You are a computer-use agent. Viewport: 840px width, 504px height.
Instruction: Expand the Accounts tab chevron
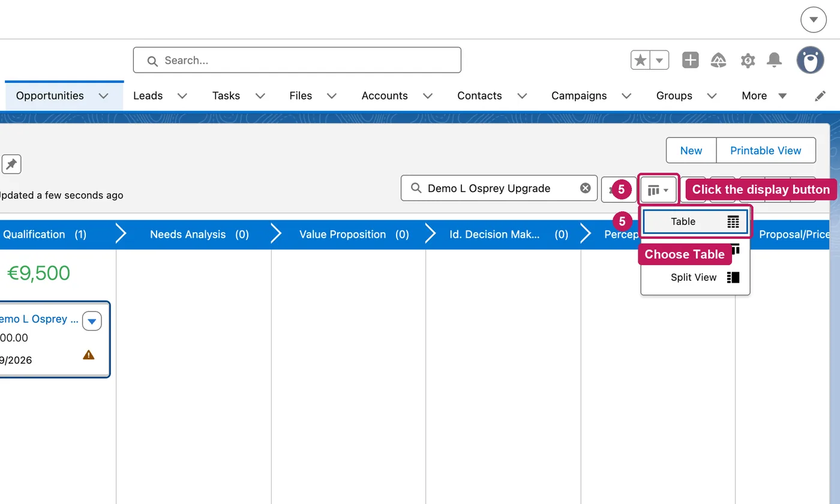click(x=427, y=96)
